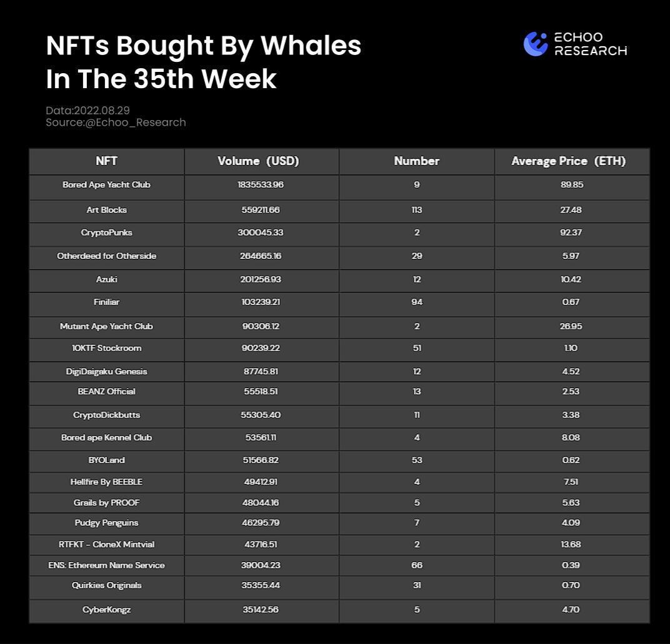
Task: Click the 92.37 average price cell
Action: 571,233
